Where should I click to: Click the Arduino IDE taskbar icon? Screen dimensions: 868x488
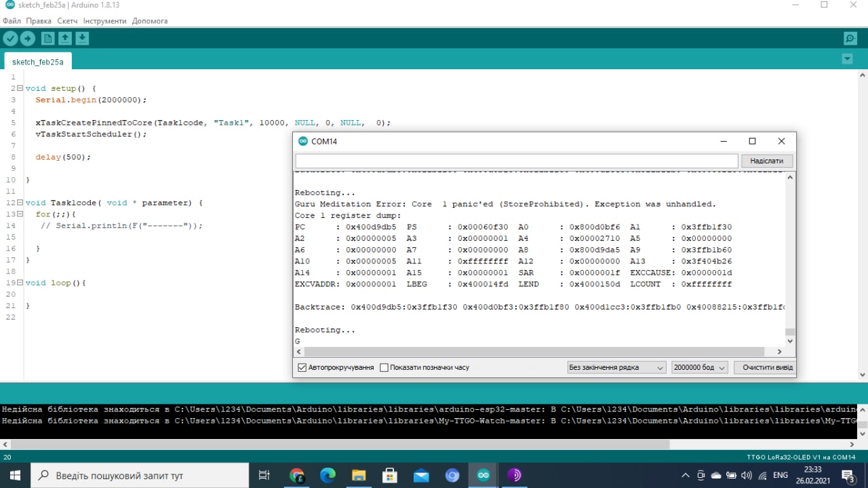(x=484, y=475)
